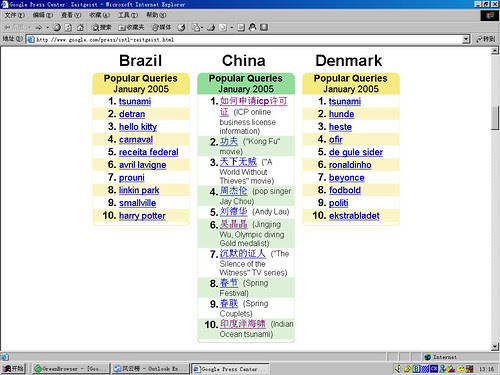500x375 pixels.
Task: Open the 'prouni' link
Action: pos(132,177)
